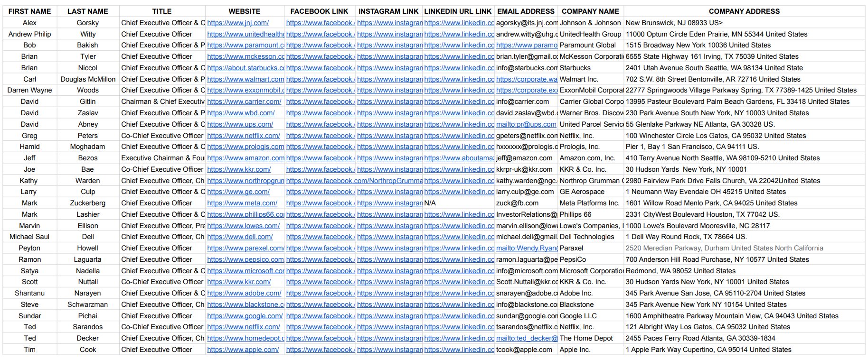
Task: Open paramount link in Bob Bakish email cell
Action: [527, 45]
